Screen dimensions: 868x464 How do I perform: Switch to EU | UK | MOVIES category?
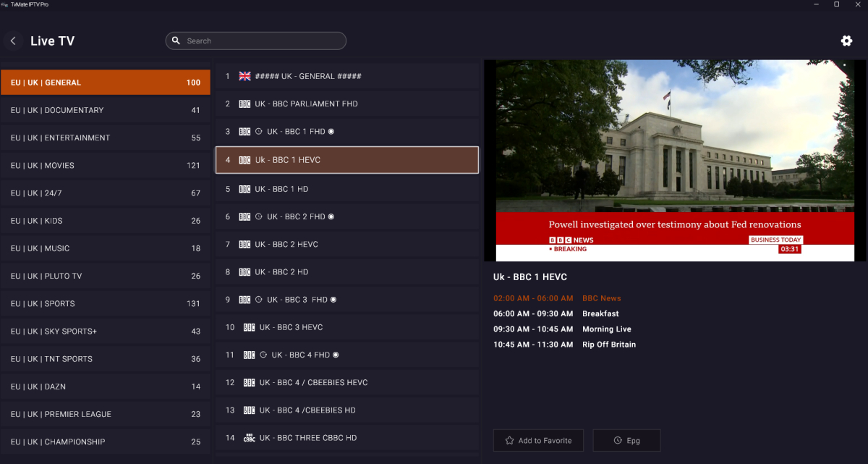point(106,166)
